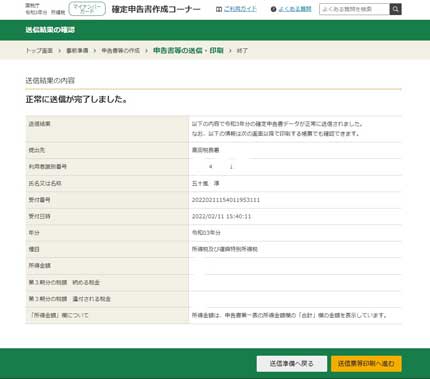Focus the よくある質問を検索 search field
This screenshot has width=430, height=379.
pos(354,9)
